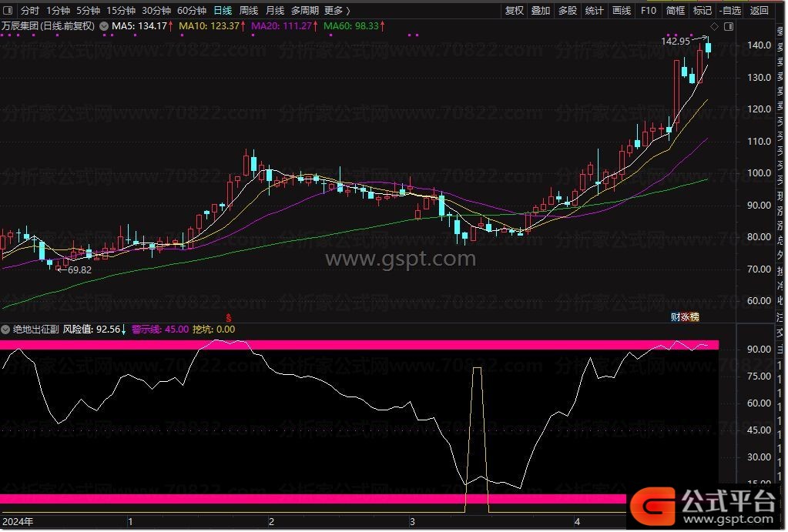
Task: Expand the main chart indicator dropdown arrow
Action: pos(104,26)
